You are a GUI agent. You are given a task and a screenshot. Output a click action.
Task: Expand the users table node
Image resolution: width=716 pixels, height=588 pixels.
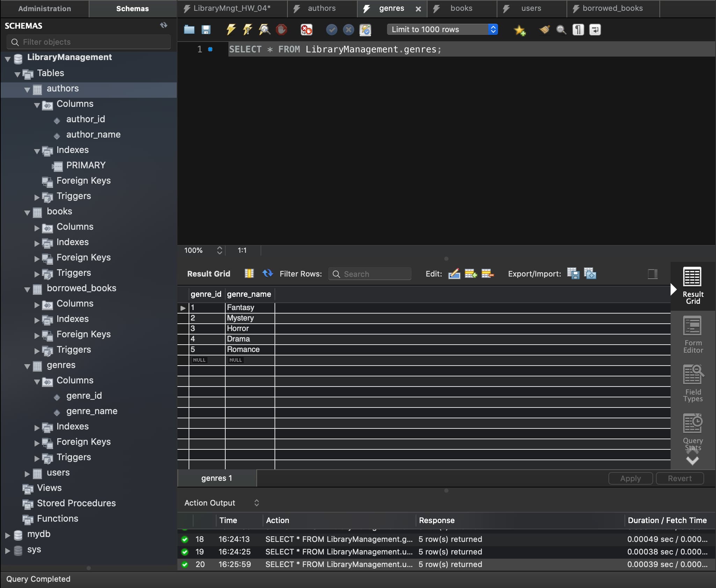pos(27,473)
